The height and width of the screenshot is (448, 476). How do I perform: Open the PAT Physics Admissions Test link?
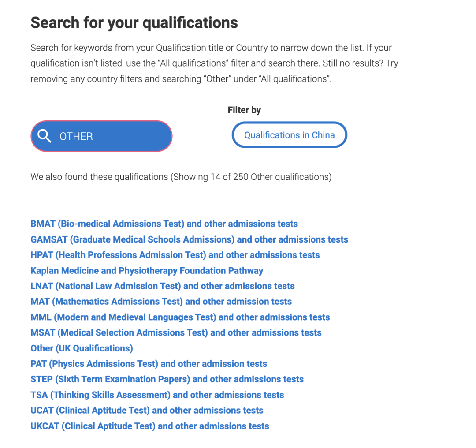tap(149, 364)
